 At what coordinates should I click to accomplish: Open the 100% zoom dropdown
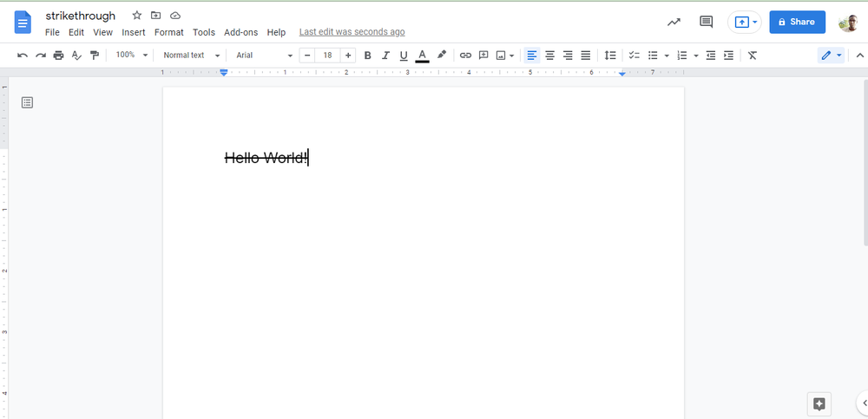pyautogui.click(x=132, y=56)
